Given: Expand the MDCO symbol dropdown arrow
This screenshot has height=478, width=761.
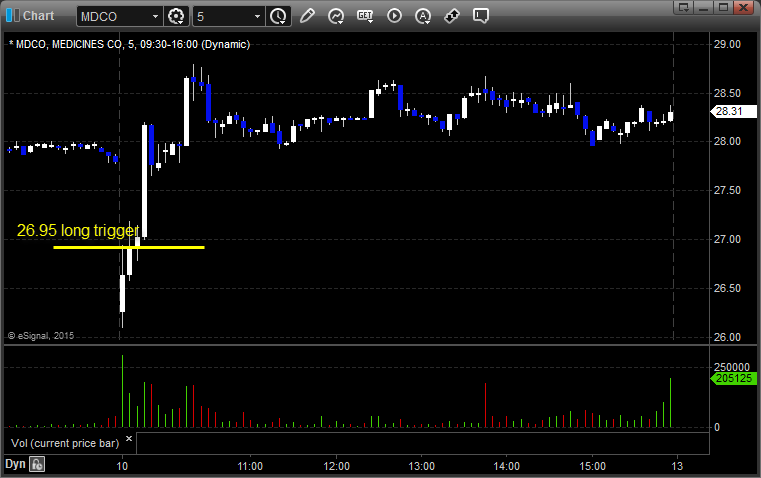Looking at the screenshot, I should (155, 16).
